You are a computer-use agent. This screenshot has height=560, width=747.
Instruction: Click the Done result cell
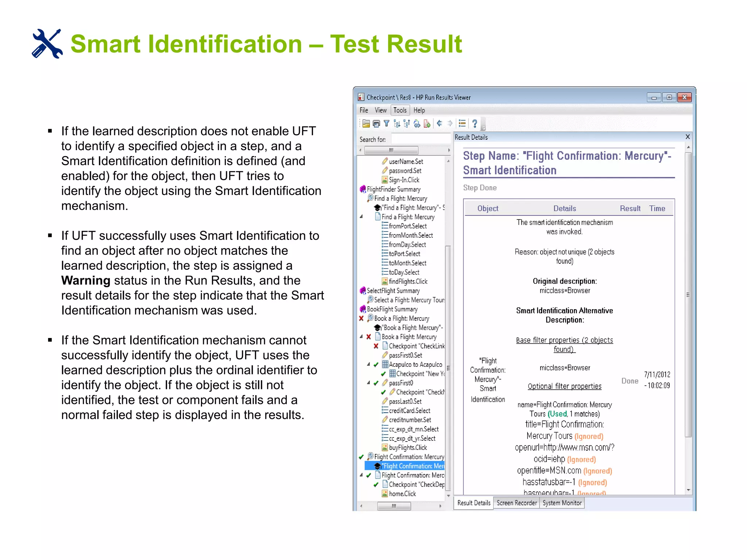[x=630, y=381]
